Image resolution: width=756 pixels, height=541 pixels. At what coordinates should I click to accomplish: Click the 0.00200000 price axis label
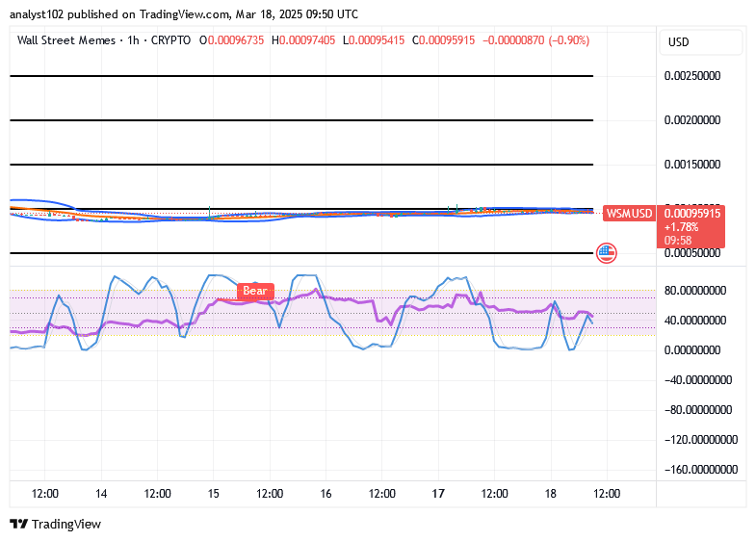point(692,120)
